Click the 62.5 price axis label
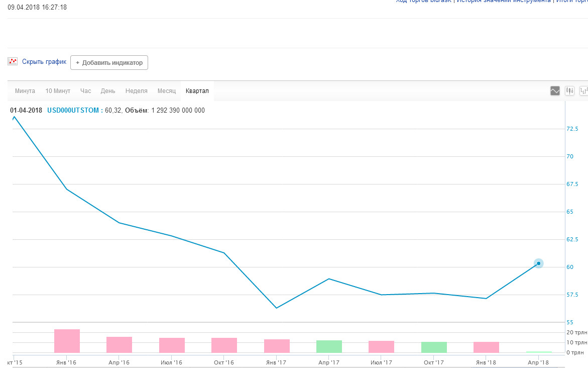Viewport: 588px width, 368px height. coord(572,240)
